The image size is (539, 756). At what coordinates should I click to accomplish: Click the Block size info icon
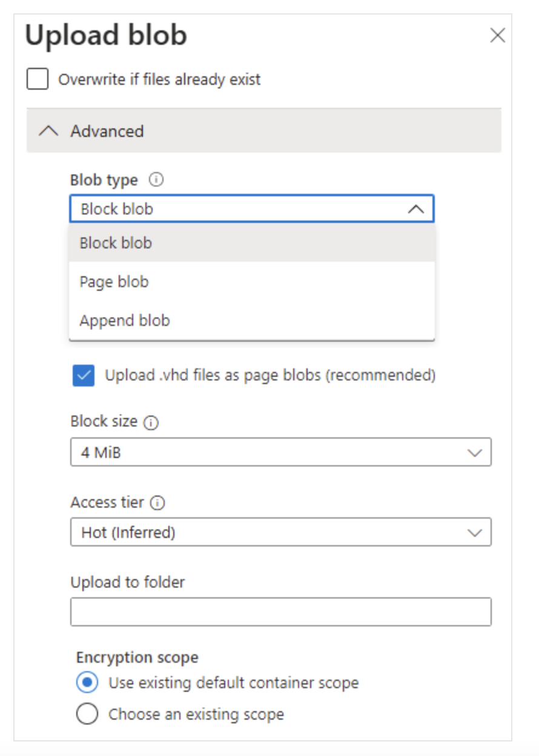click(151, 423)
